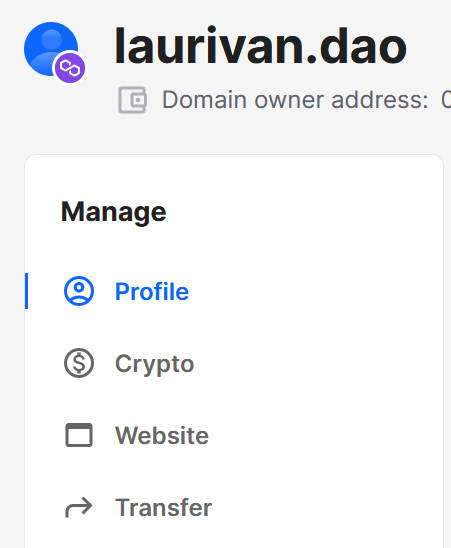Click the wallet icon beside owner address

[133, 100]
